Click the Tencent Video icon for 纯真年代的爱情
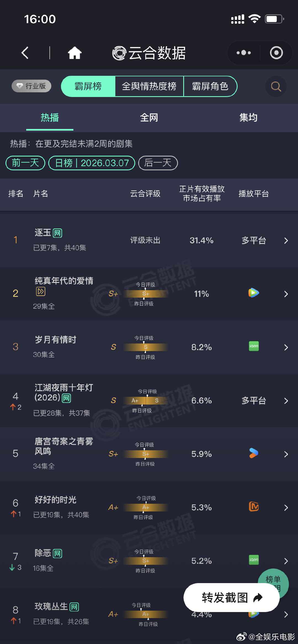This screenshot has width=298, height=644. pyautogui.click(x=253, y=293)
